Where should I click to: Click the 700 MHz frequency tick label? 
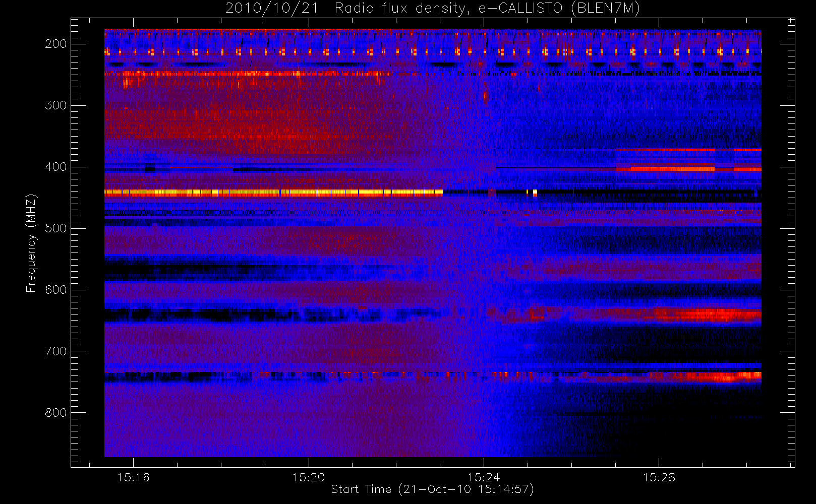[56, 351]
